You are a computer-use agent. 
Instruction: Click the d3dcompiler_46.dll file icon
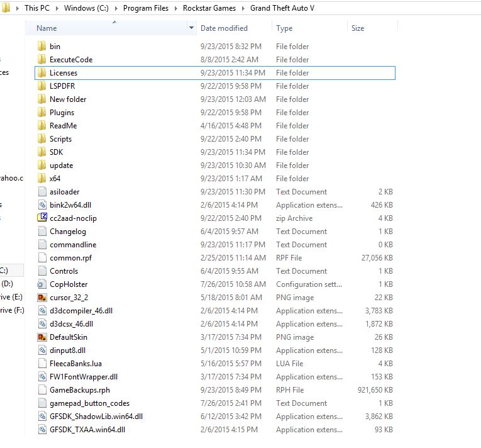pos(42,310)
